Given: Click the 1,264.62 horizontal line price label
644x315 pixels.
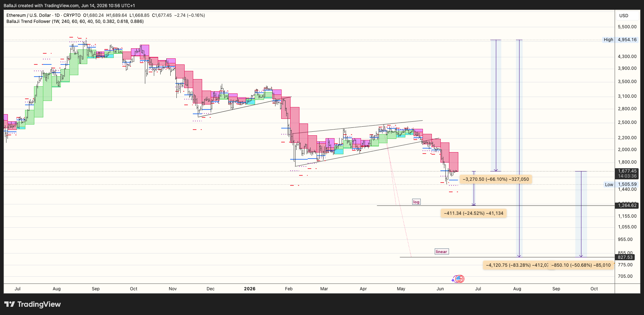Looking at the screenshot, I should (x=627, y=205).
